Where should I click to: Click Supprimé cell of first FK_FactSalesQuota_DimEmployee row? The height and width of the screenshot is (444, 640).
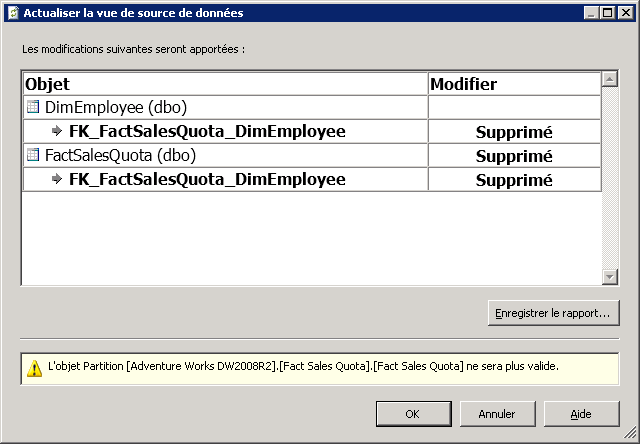514,131
